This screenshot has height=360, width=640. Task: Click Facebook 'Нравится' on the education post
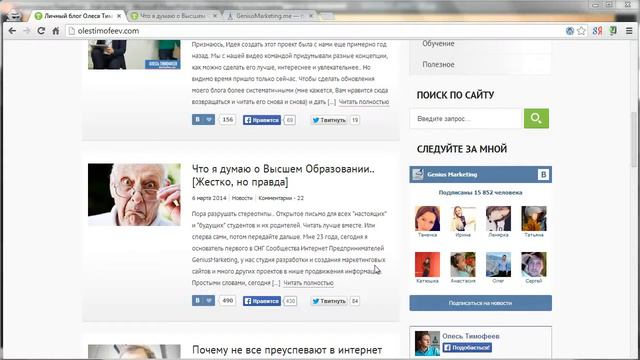point(262,301)
